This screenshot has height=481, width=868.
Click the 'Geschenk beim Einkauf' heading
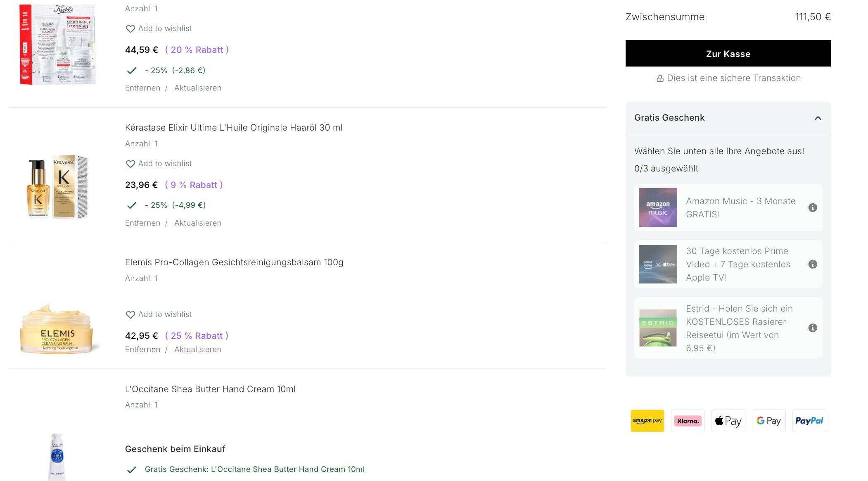[175, 449]
